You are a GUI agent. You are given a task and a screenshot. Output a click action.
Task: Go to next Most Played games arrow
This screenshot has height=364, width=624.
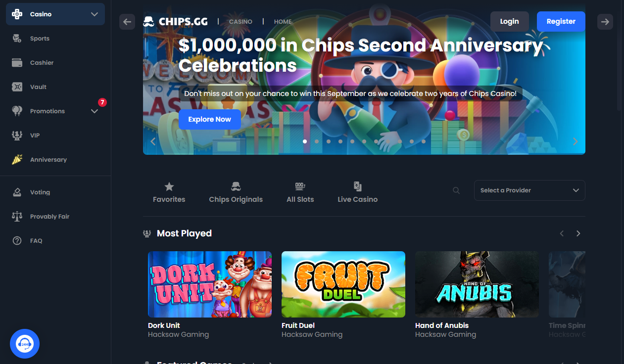[x=578, y=233]
